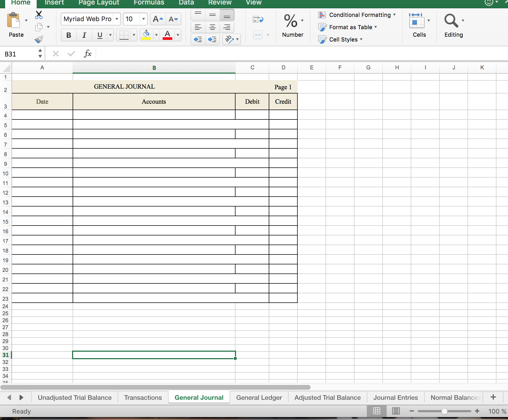508x420 pixels.
Task: Toggle Bold formatting
Action: pos(69,35)
